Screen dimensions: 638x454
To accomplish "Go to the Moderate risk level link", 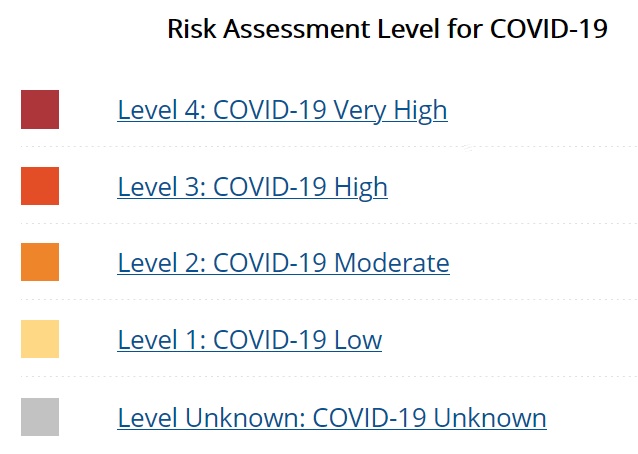I will point(283,263).
